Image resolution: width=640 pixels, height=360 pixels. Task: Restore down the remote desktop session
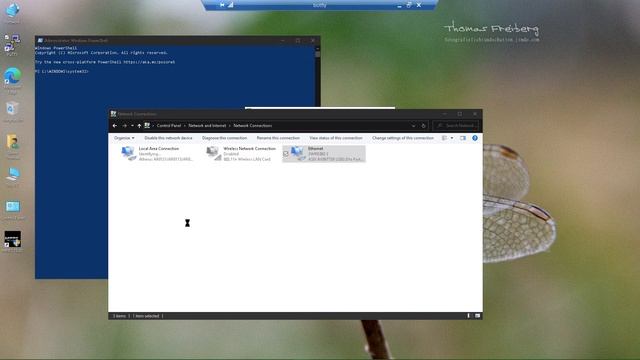[x=409, y=5]
